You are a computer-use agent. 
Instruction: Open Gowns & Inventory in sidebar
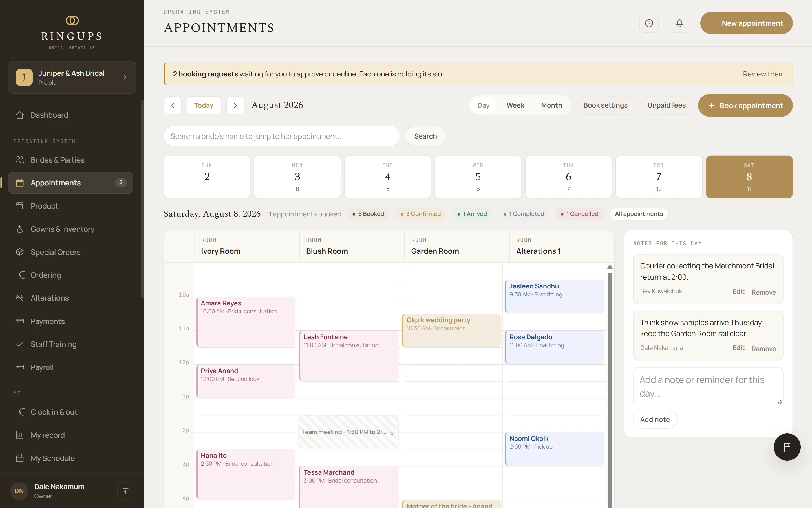click(x=70, y=229)
